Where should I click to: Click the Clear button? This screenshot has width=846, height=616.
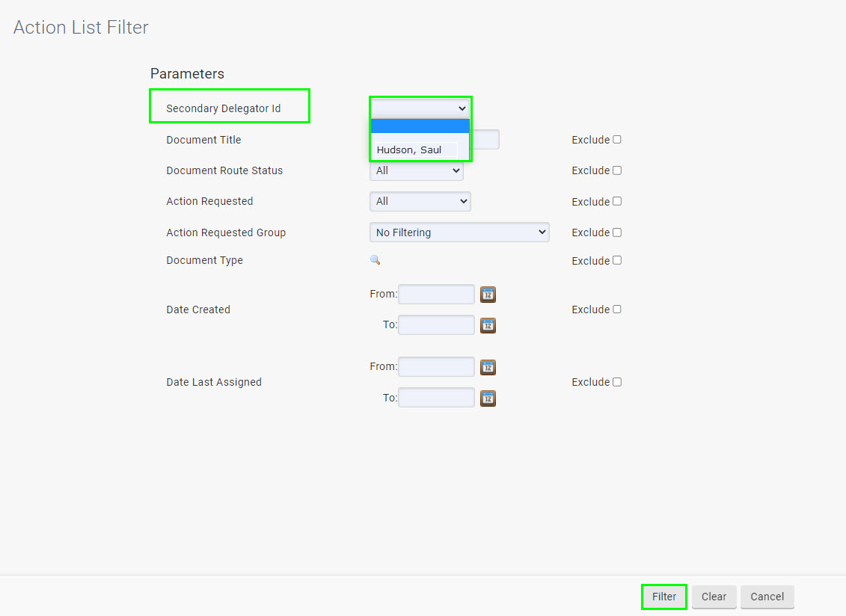pos(714,597)
